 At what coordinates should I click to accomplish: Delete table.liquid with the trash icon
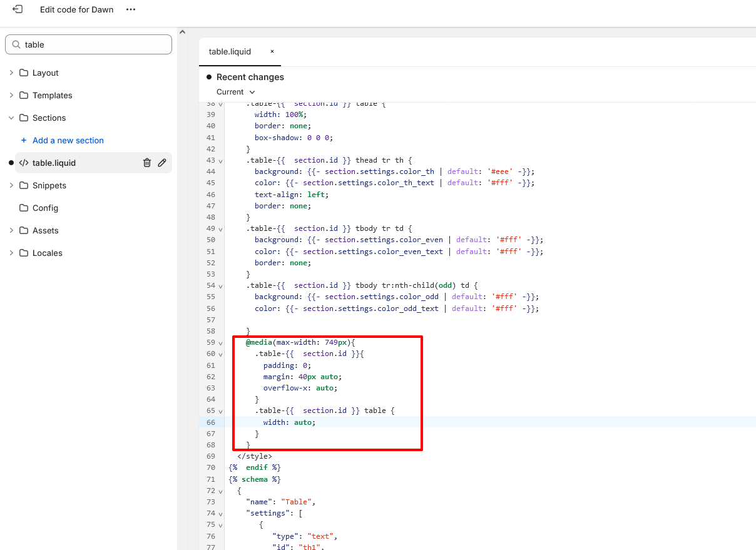[x=147, y=163]
